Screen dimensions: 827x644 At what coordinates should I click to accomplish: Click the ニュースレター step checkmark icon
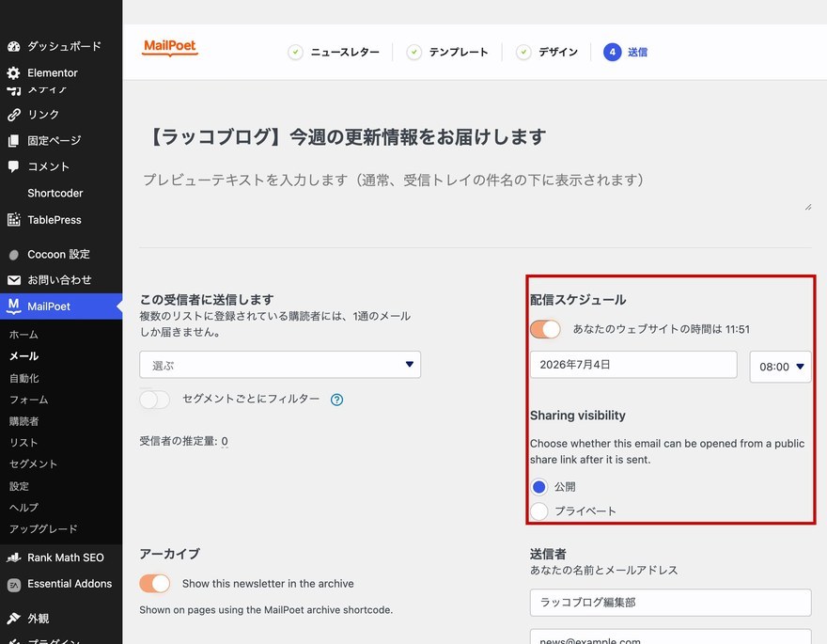click(x=295, y=53)
